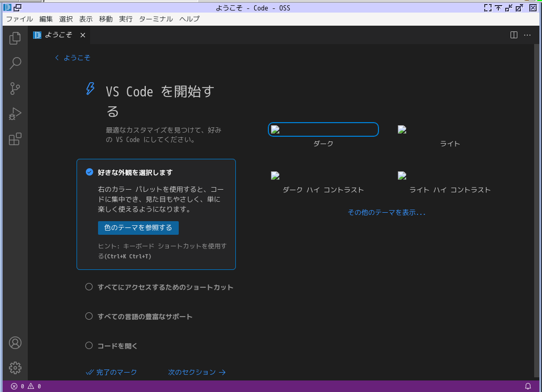Click 色のテーマを参照する button
The width and height of the screenshot is (542, 392).
pyautogui.click(x=138, y=228)
